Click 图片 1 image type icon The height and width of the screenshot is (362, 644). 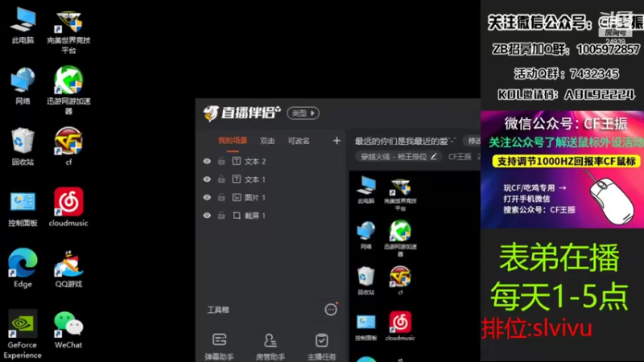237,197
